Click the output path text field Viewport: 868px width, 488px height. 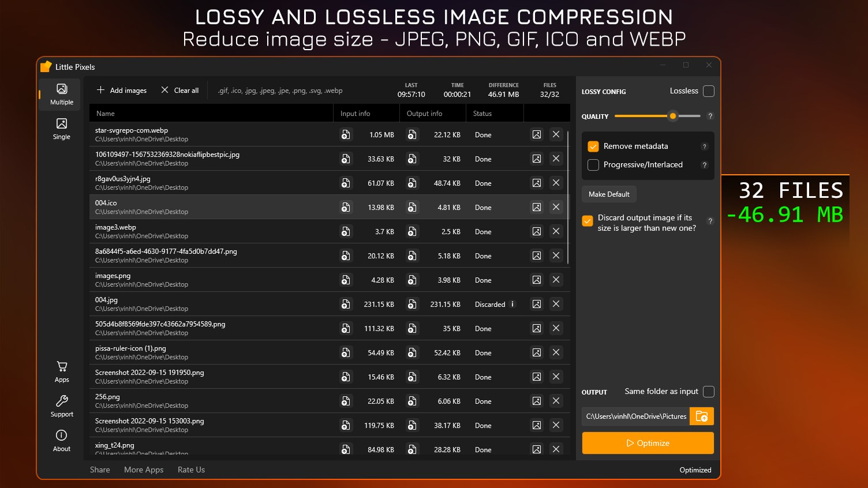tap(635, 416)
